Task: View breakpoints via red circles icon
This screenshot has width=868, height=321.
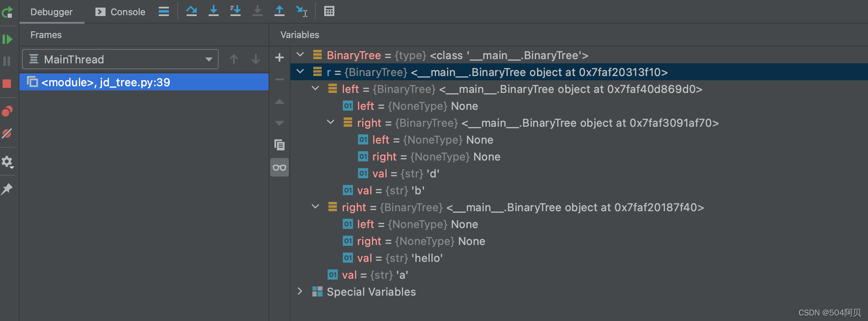Action: (7, 111)
